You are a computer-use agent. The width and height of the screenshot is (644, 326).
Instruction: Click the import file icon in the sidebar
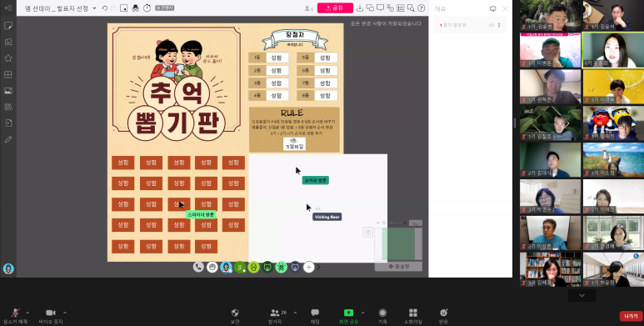(8, 123)
